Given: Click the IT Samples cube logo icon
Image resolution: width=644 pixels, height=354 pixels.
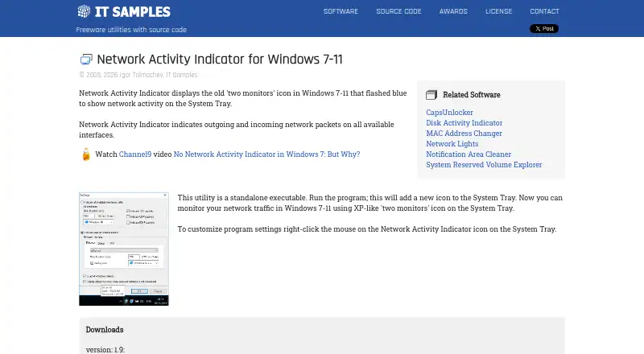Looking at the screenshot, I should click(x=84, y=11).
